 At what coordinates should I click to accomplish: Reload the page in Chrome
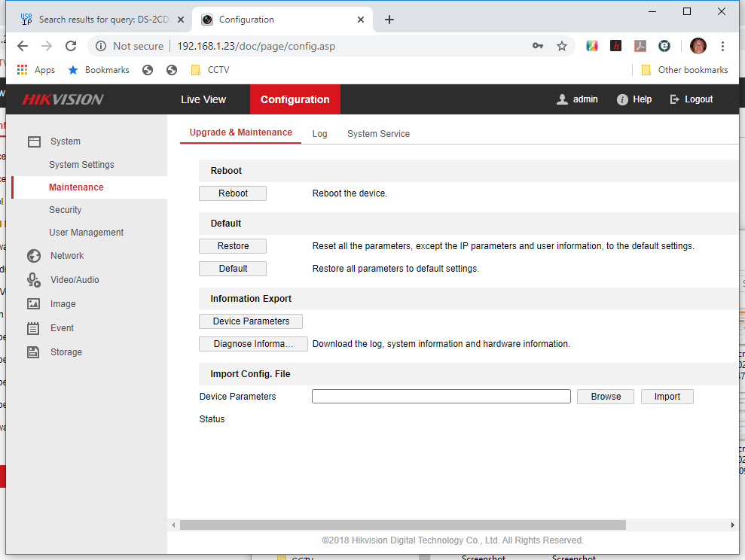point(71,46)
